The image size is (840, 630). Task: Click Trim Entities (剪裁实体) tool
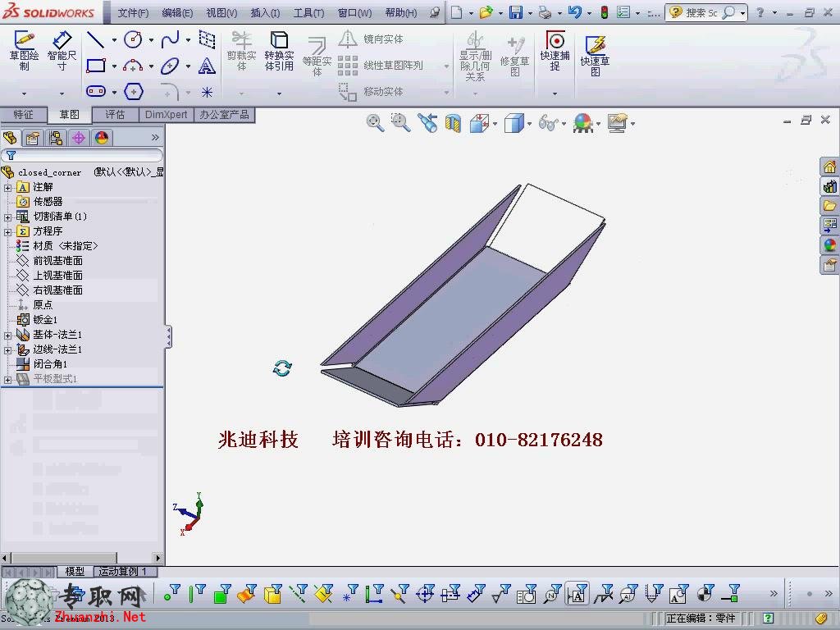pos(242,51)
